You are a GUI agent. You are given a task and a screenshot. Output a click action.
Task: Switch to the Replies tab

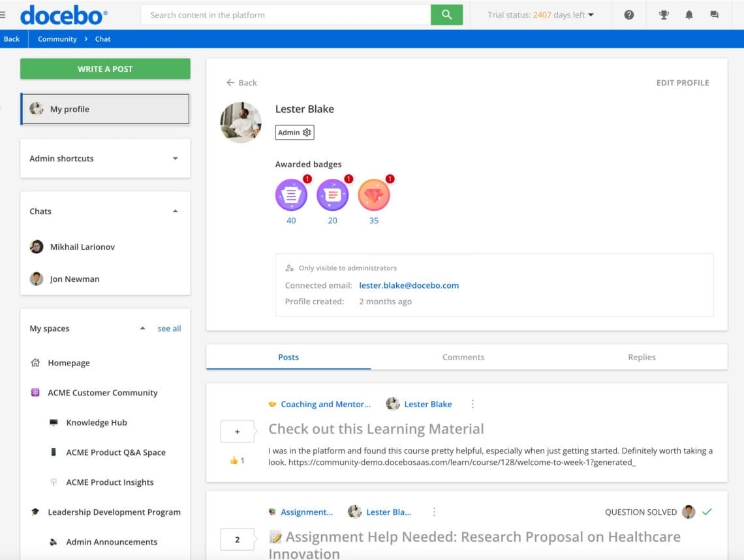pyautogui.click(x=642, y=357)
